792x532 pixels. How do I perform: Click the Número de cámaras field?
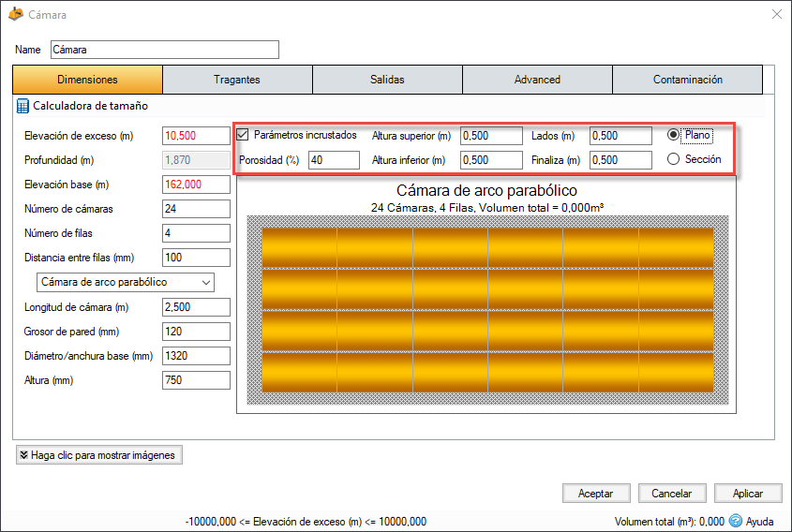coord(196,209)
